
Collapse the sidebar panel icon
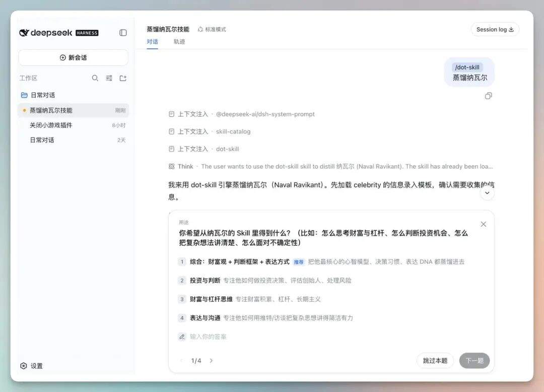pos(123,33)
